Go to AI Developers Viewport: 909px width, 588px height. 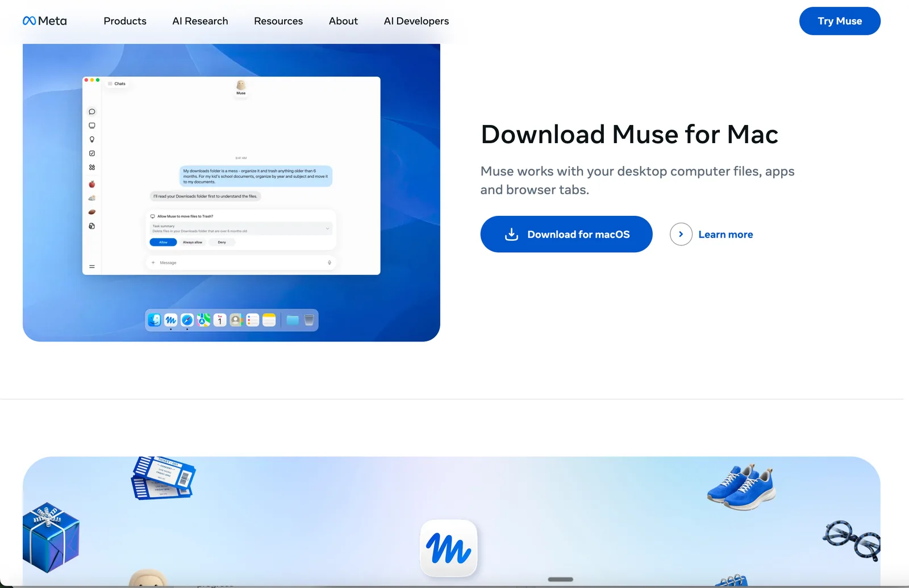[416, 21]
